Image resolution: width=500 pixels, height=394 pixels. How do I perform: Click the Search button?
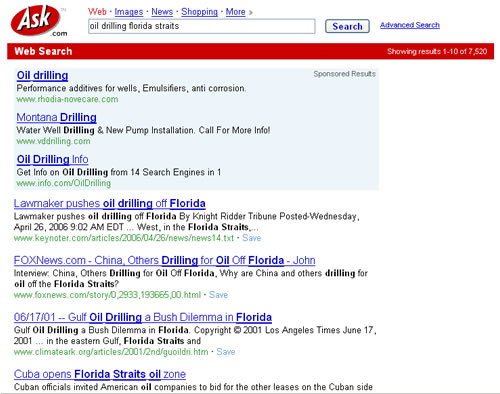coord(347,26)
